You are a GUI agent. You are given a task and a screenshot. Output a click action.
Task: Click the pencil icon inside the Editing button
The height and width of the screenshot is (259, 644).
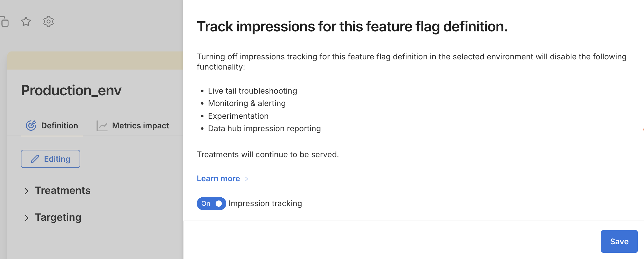(35, 159)
